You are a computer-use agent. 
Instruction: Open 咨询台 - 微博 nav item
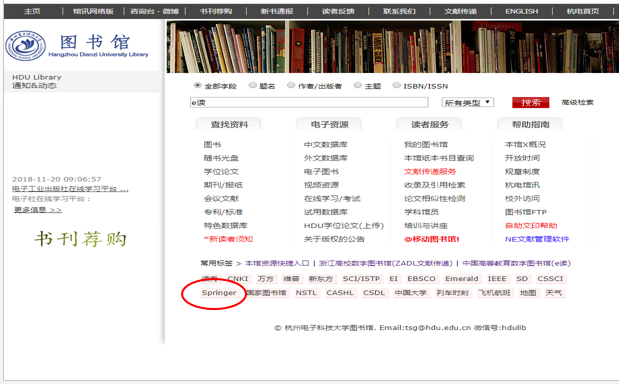click(154, 11)
